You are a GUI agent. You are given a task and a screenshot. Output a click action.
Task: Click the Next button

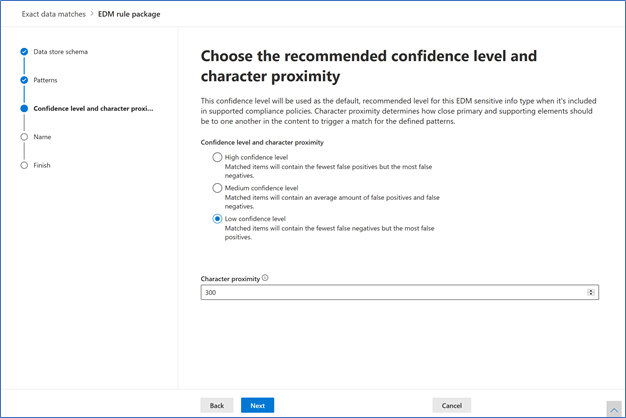pyautogui.click(x=258, y=405)
